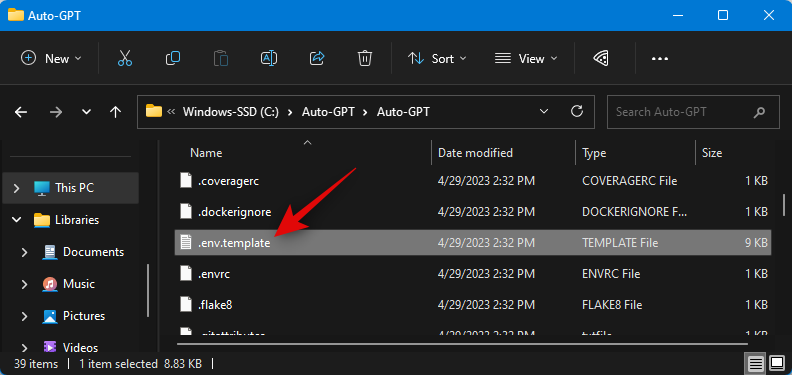Open the View dropdown menu
Image resolution: width=792 pixels, height=375 pixels.
pos(526,59)
